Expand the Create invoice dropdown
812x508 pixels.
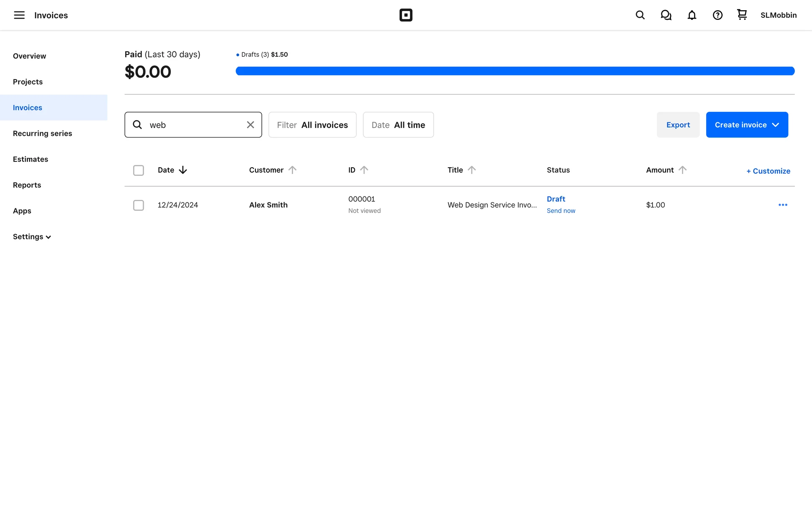[x=775, y=125]
